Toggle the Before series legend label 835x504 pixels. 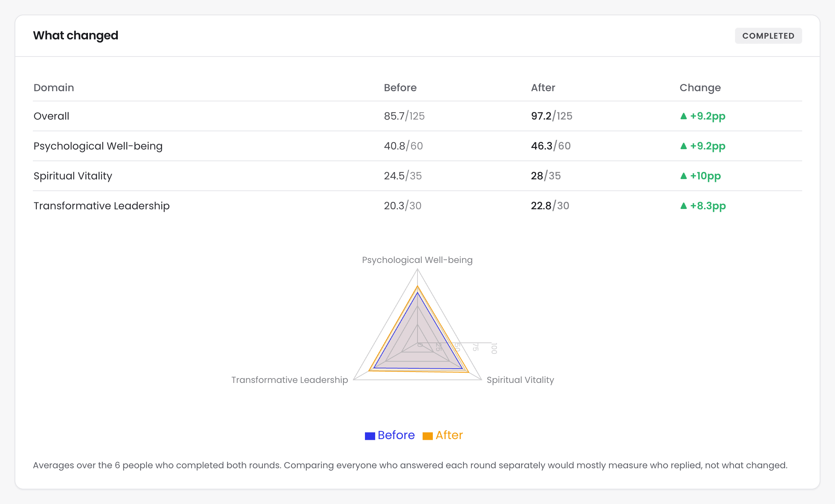(x=396, y=435)
